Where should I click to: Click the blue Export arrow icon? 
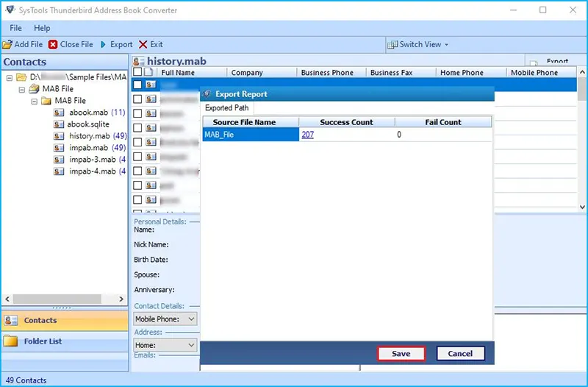click(103, 44)
